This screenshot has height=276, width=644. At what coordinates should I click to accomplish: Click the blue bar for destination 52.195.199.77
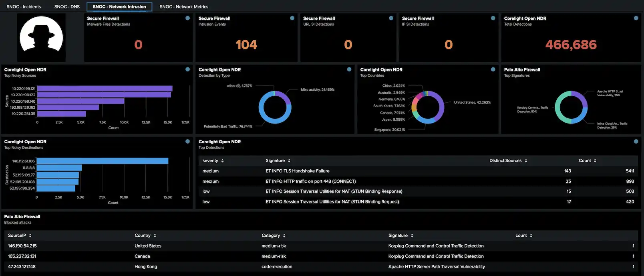[x=58, y=175]
